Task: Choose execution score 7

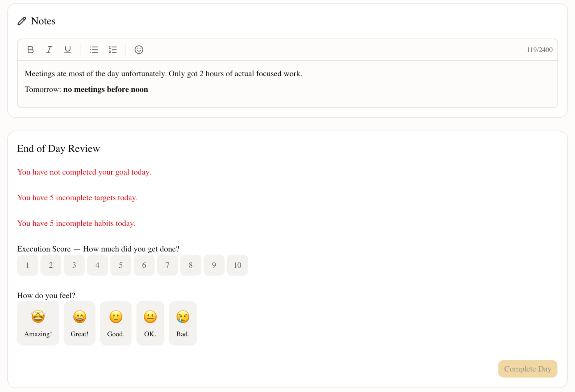Action: point(167,265)
